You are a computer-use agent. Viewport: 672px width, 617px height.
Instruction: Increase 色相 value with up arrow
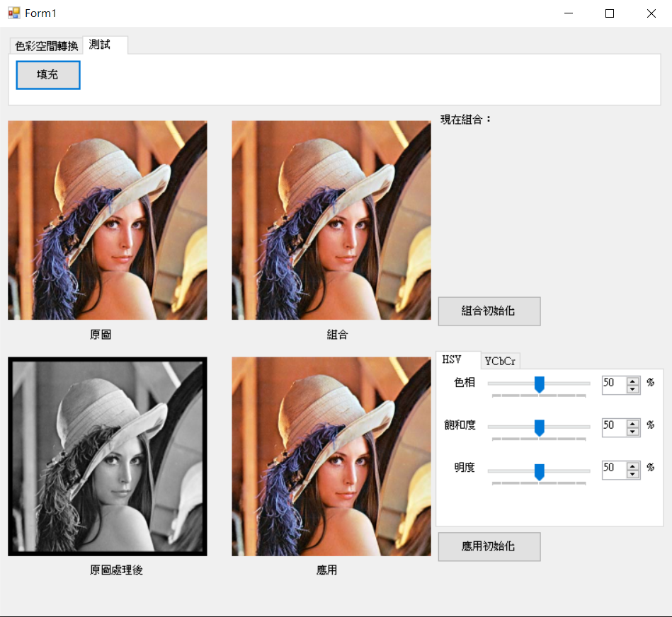(632, 381)
